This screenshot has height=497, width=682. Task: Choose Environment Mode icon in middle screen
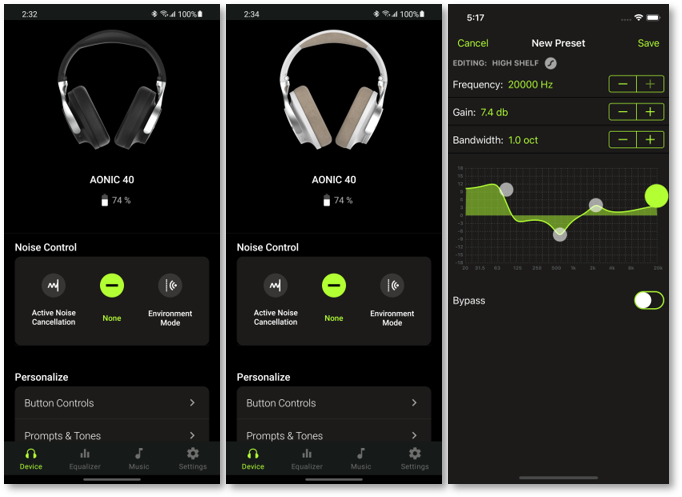(x=392, y=285)
